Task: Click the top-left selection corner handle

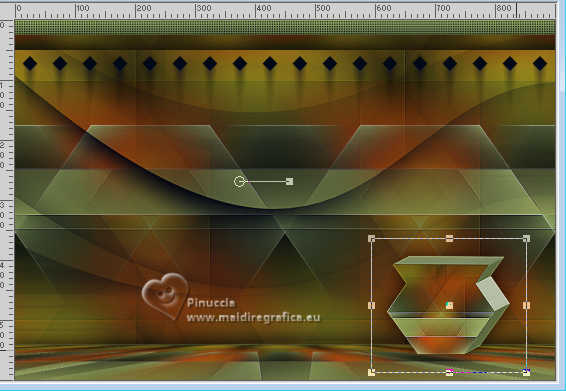Action: 371,238
